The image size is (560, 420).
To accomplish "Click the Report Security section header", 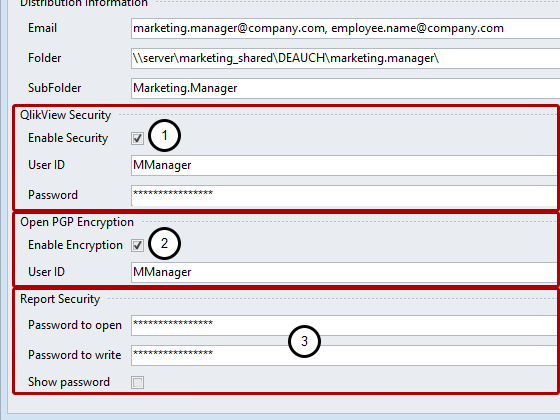I will 60,299.
